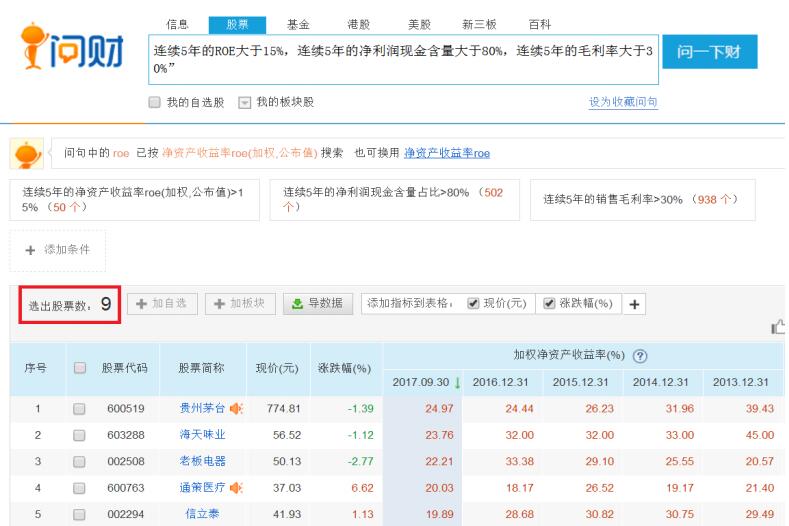
Task: Select checkbox for stock 002294
Action: click(79, 514)
